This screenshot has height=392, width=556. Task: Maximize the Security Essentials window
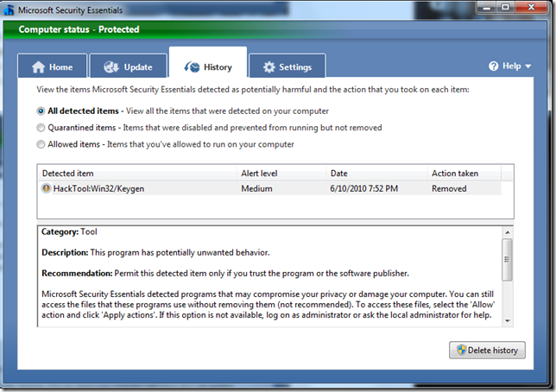tap(506, 8)
